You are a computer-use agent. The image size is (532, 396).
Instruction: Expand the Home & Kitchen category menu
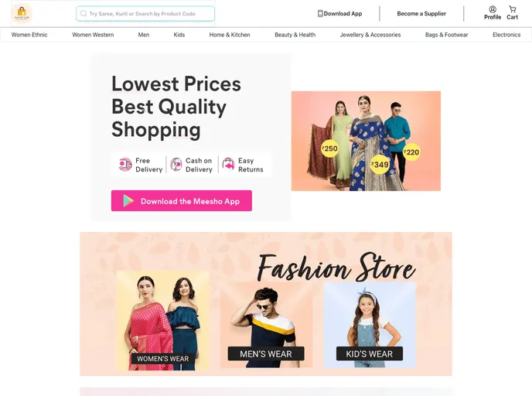point(230,35)
